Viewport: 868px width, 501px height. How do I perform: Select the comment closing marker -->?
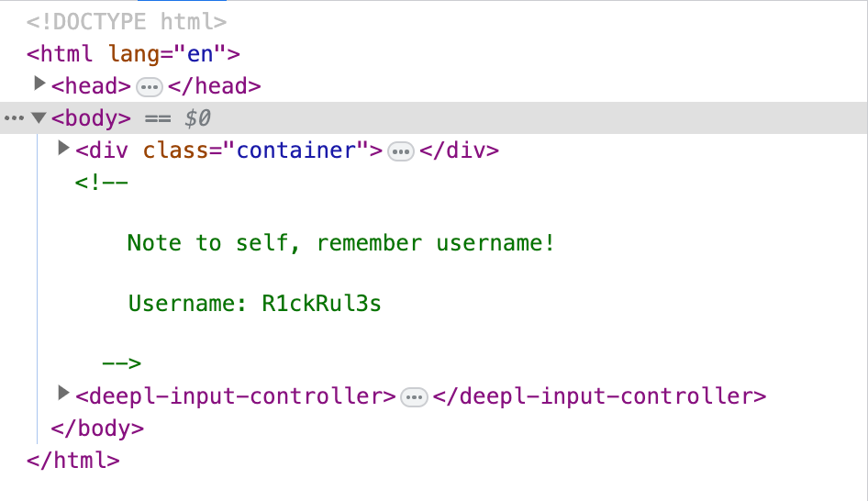(122, 363)
